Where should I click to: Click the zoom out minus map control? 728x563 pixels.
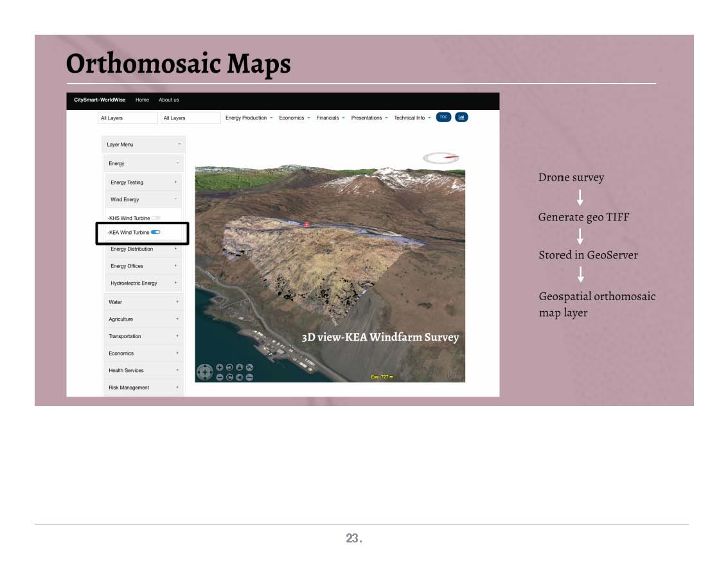coord(220,377)
